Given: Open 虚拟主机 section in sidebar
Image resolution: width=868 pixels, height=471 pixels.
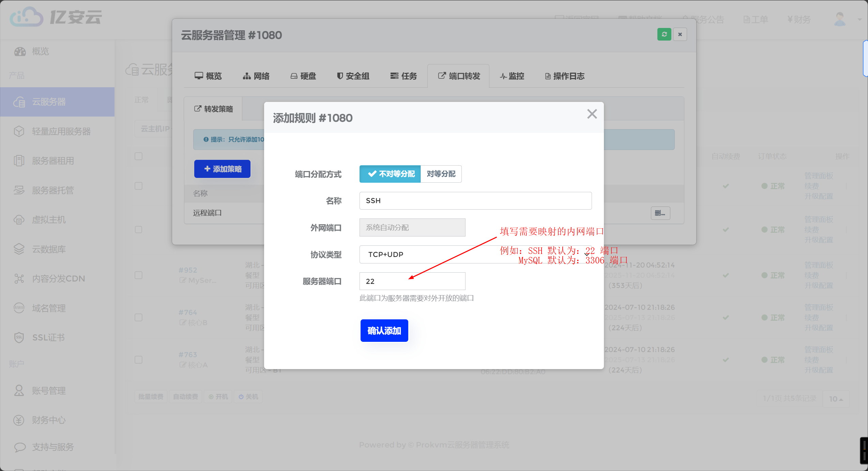Looking at the screenshot, I should pyautogui.click(x=49, y=220).
